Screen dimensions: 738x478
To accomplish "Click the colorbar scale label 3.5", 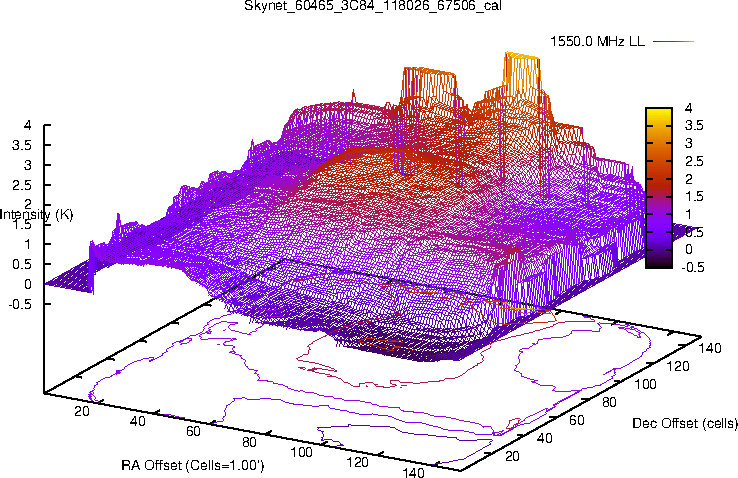I will pos(694,125).
